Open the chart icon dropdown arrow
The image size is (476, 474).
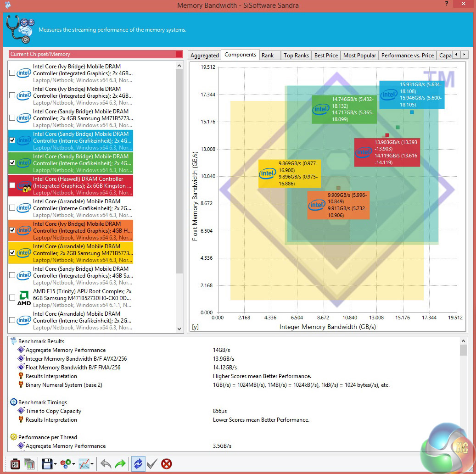coord(92,464)
